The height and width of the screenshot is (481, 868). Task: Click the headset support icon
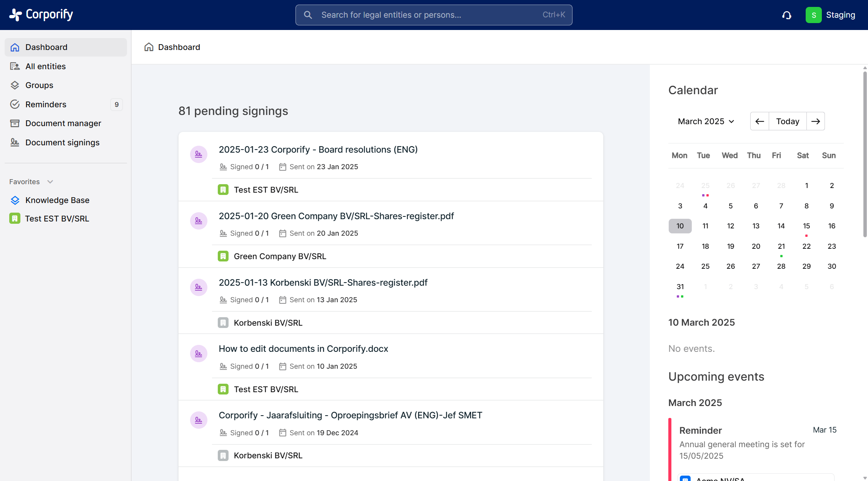tap(786, 15)
